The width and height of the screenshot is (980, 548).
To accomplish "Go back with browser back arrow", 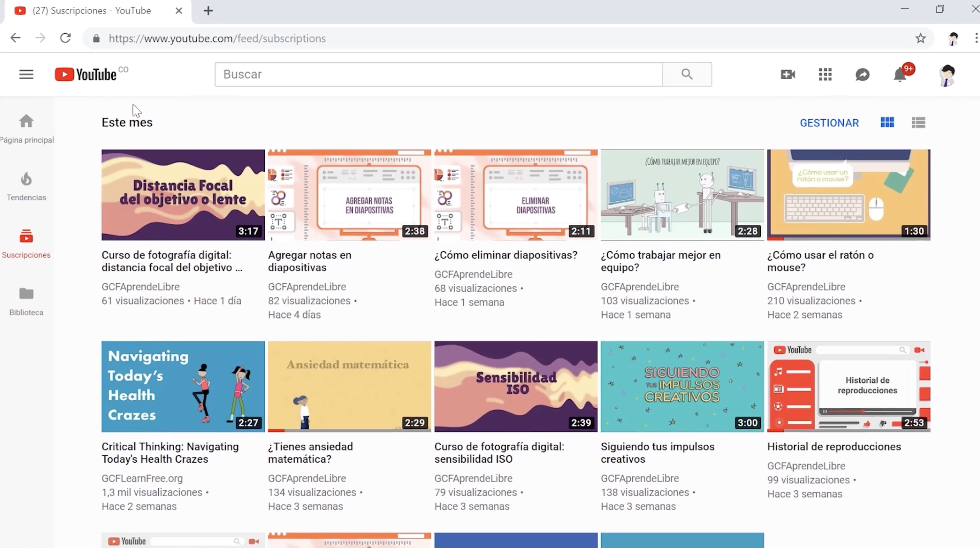I will (x=15, y=38).
